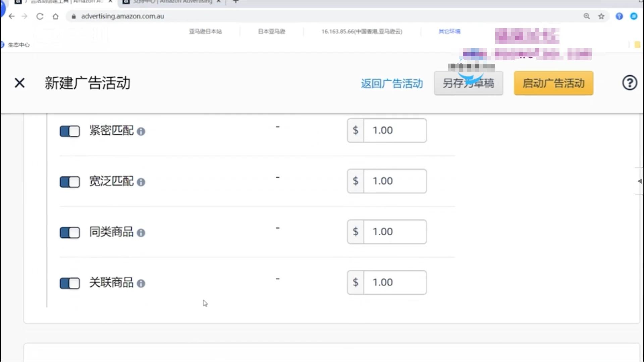The height and width of the screenshot is (362, 644).
Task: Click the blue extension icon beside the address bar
Action: 619,16
